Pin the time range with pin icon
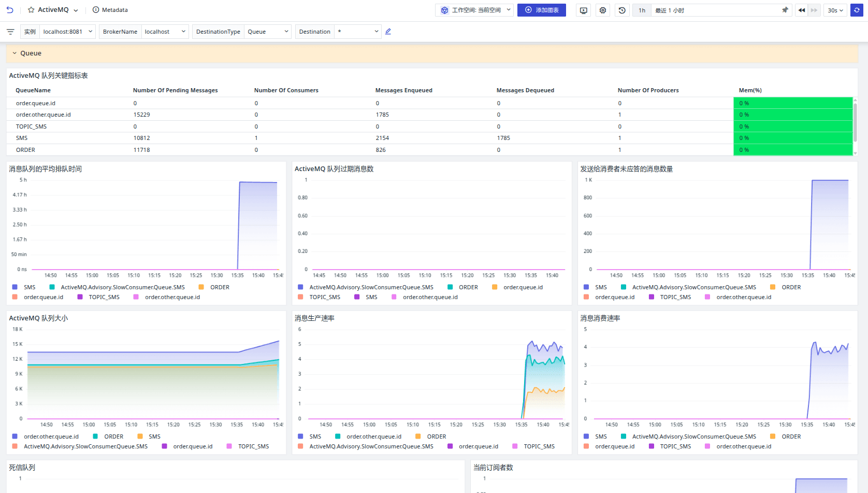 [785, 10]
